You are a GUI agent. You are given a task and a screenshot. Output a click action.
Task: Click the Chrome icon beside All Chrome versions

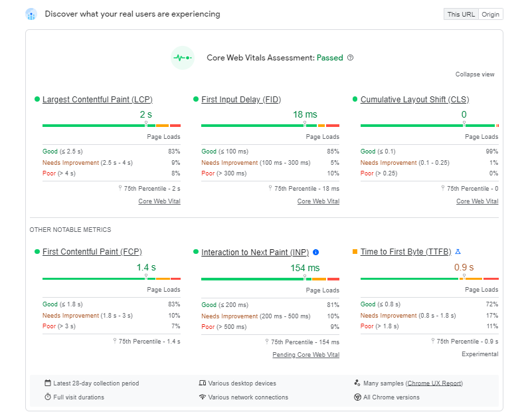357,397
